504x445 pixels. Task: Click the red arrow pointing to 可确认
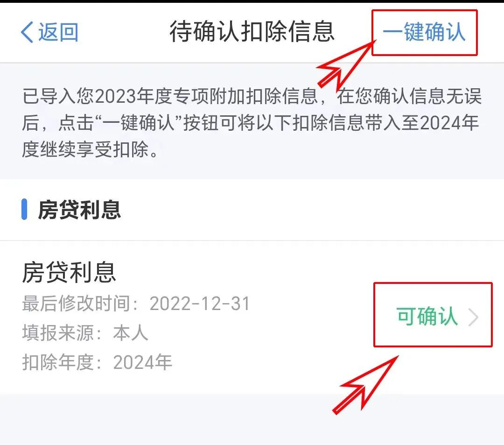click(x=366, y=385)
